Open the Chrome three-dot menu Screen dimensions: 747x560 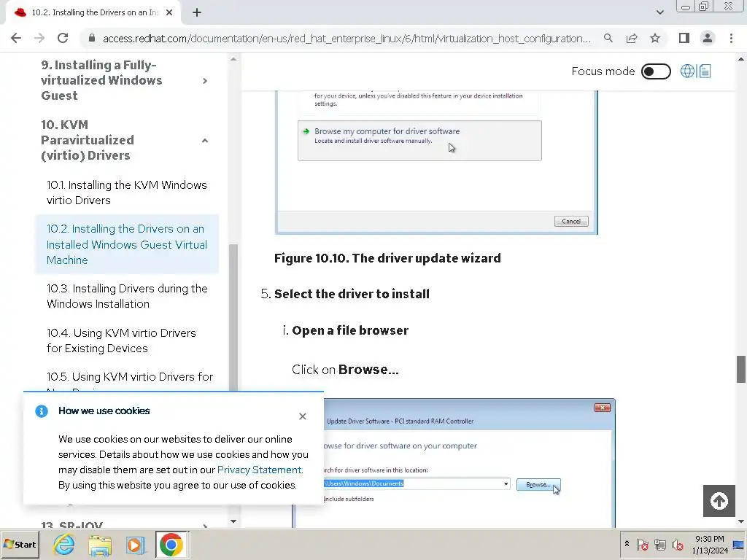[731, 38]
